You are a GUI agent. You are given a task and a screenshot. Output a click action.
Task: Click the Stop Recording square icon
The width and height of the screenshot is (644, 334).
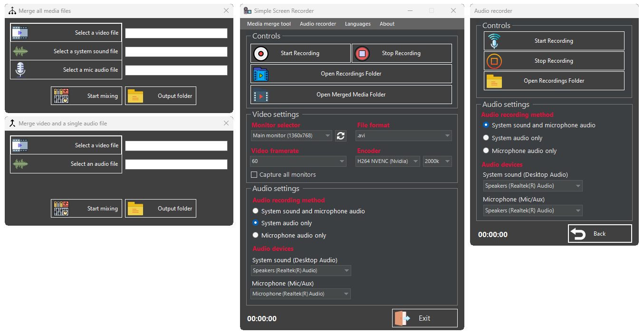tap(362, 53)
